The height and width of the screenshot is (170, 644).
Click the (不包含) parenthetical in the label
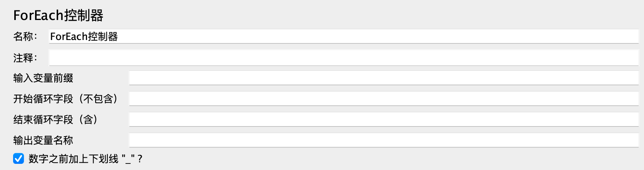[x=98, y=99]
